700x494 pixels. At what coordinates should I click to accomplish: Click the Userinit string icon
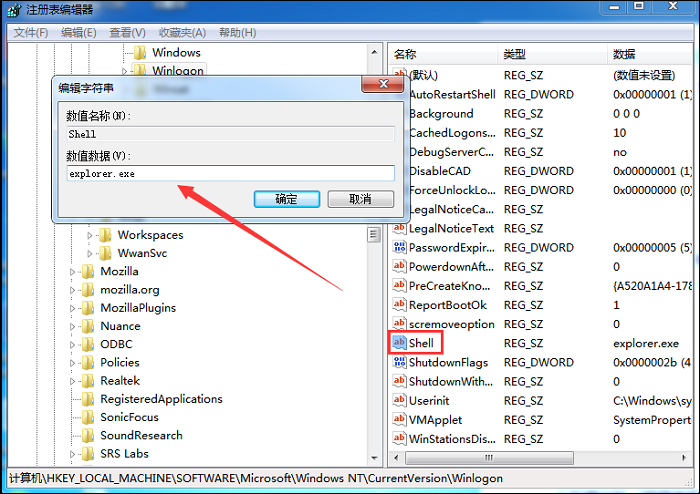[x=400, y=400]
